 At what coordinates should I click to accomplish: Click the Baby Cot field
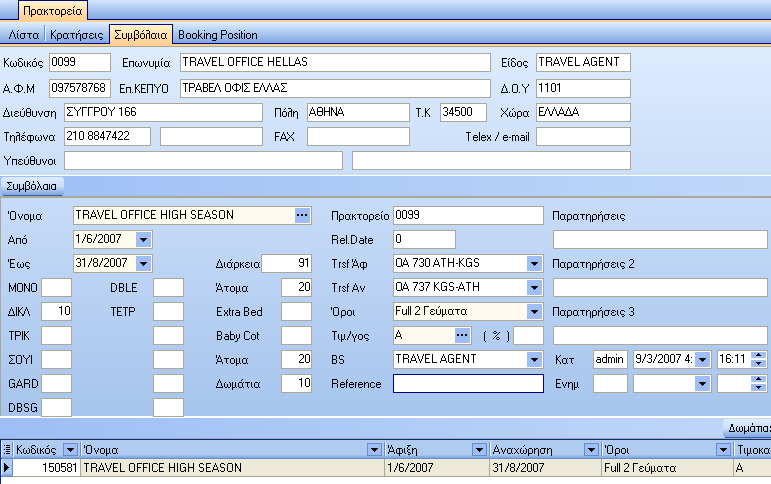(297, 335)
